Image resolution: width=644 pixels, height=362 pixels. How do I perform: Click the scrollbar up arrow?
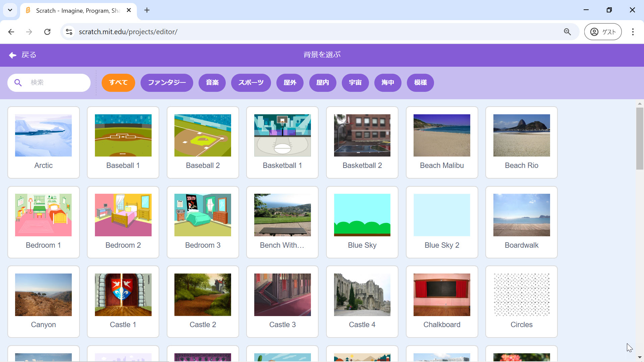[640, 104]
